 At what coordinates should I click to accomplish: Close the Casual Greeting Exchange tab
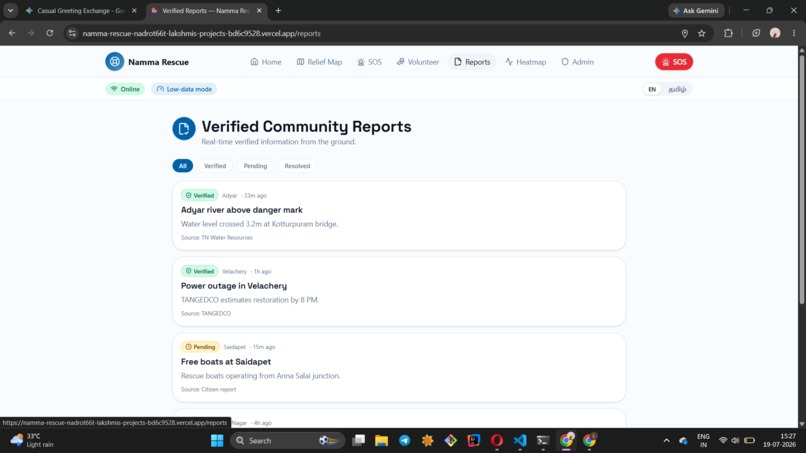[134, 10]
